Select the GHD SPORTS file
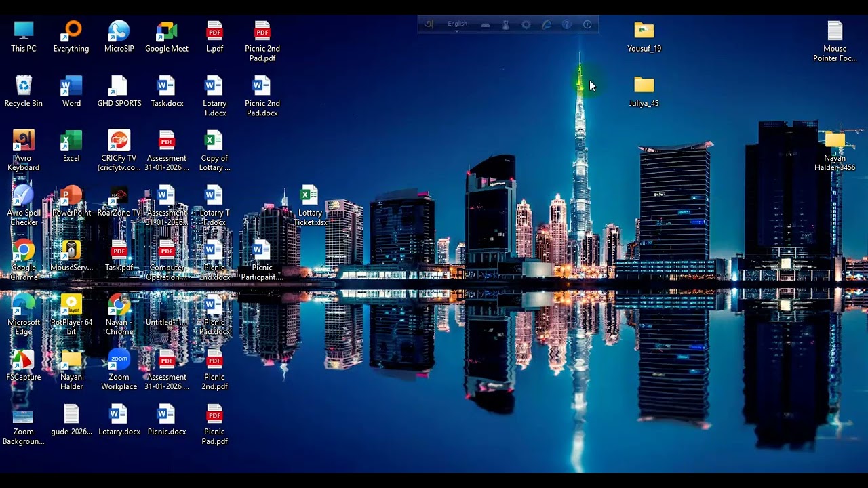Viewport: 868px width, 488px height. pos(119,91)
